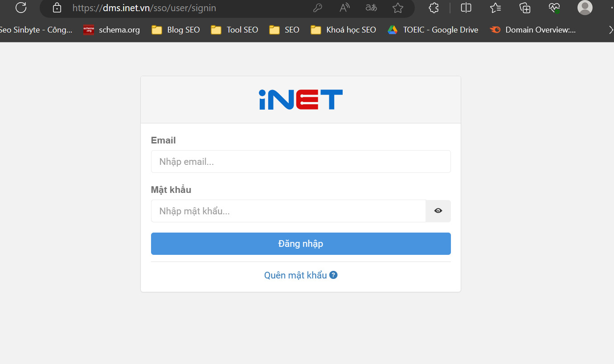The width and height of the screenshot is (614, 364).
Task: Reload the current page
Action: (x=20, y=8)
